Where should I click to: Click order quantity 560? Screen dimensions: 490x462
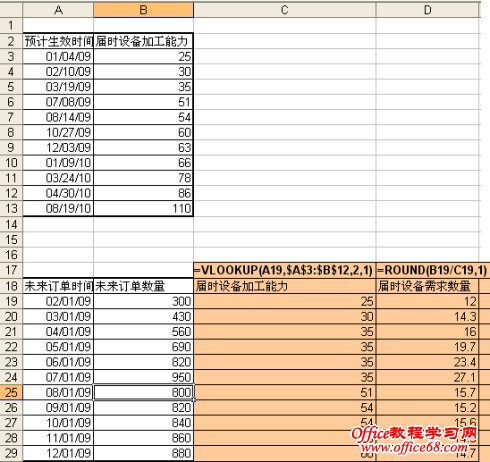click(x=143, y=332)
